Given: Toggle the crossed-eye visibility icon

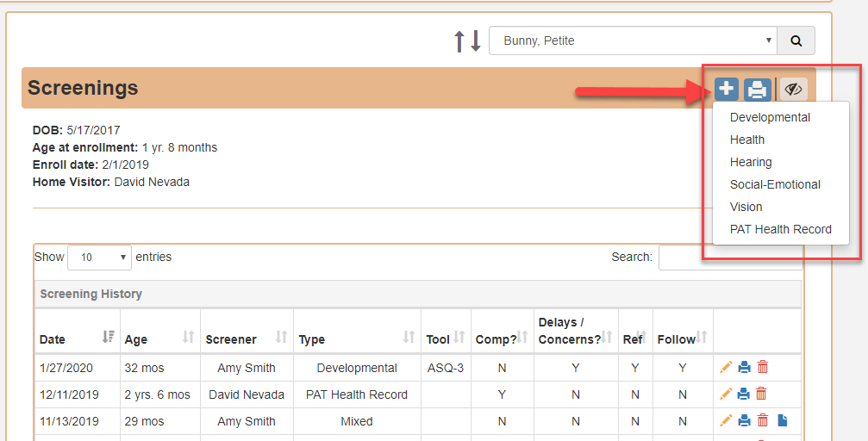Looking at the screenshot, I should click(793, 89).
